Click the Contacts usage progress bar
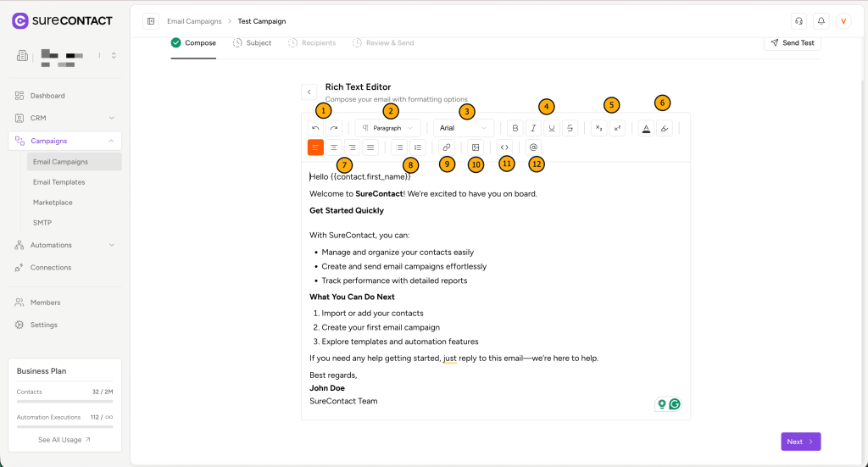 click(x=64, y=401)
